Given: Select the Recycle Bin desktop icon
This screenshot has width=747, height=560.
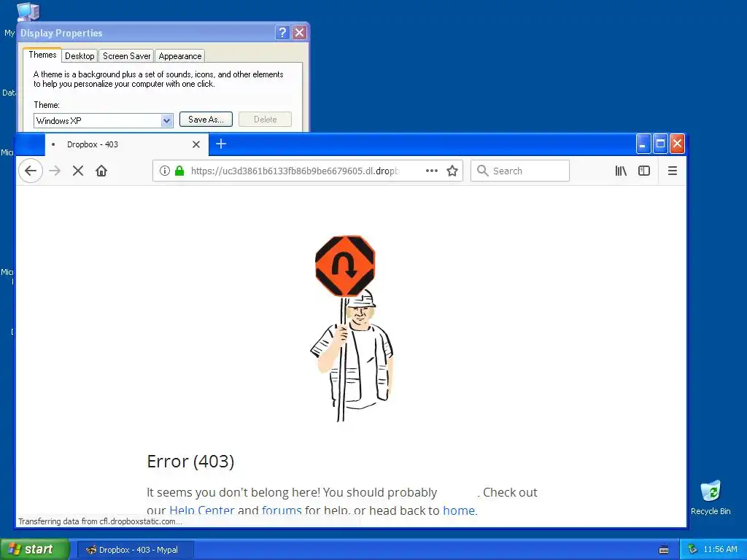Looking at the screenshot, I should point(711,497).
